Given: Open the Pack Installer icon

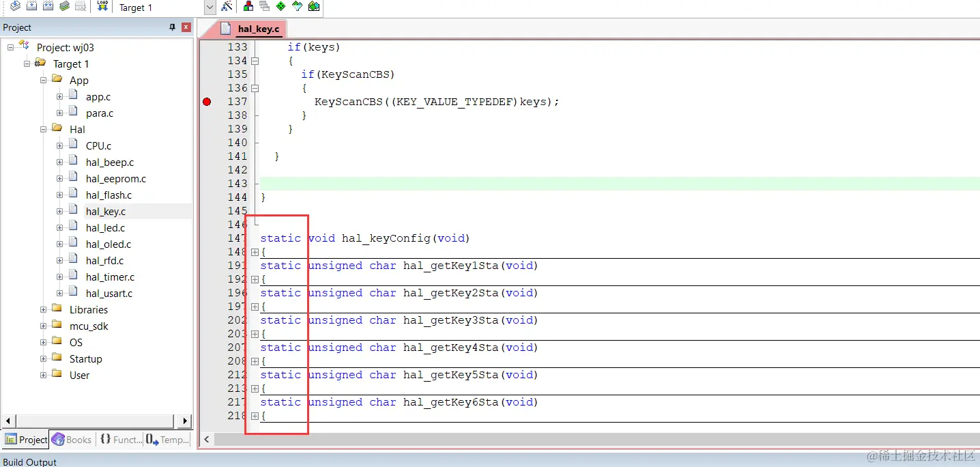Looking at the screenshot, I should 313,6.
